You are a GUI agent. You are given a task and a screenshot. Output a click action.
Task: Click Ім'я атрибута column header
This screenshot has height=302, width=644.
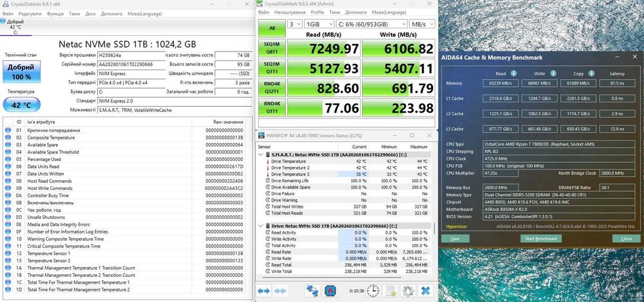pos(108,122)
